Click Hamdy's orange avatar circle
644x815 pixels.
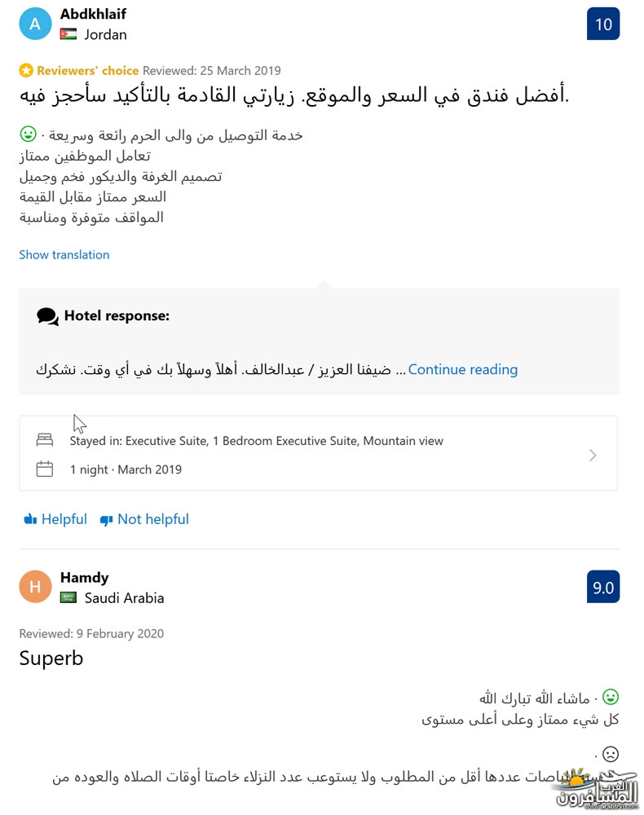35,587
